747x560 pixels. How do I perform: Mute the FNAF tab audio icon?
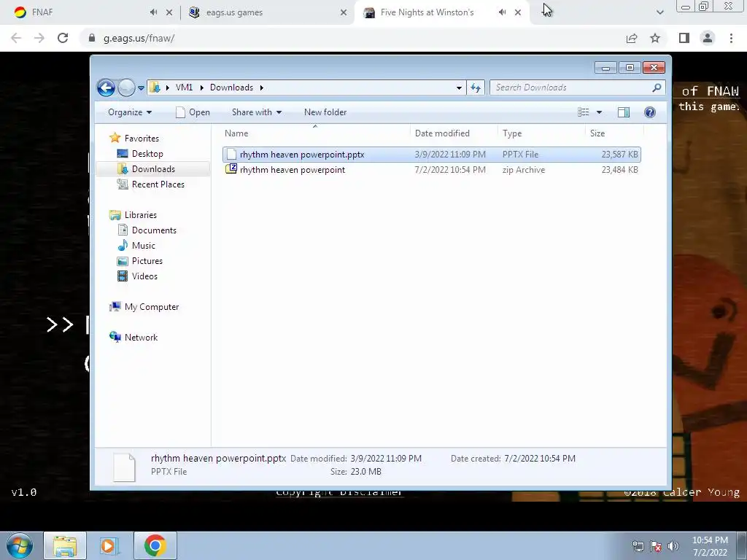click(x=153, y=12)
